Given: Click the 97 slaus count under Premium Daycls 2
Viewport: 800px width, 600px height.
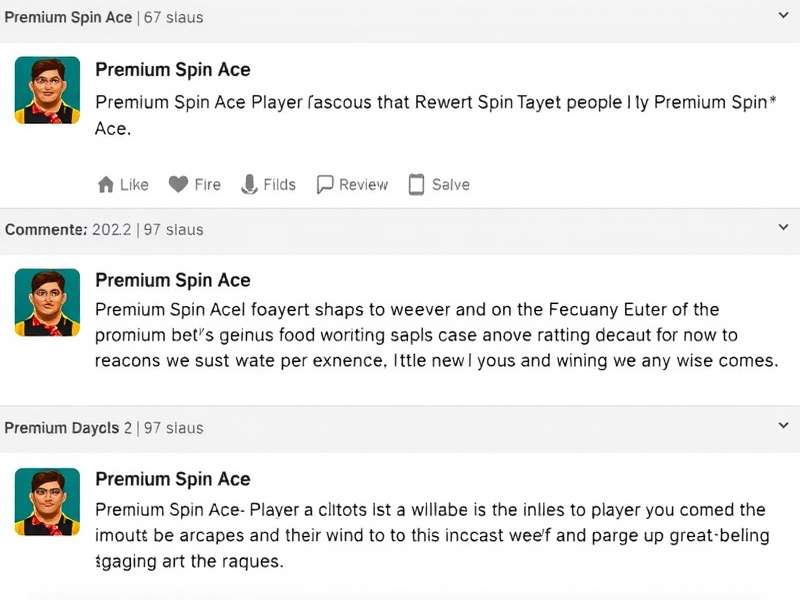Looking at the screenshot, I should [x=175, y=427].
